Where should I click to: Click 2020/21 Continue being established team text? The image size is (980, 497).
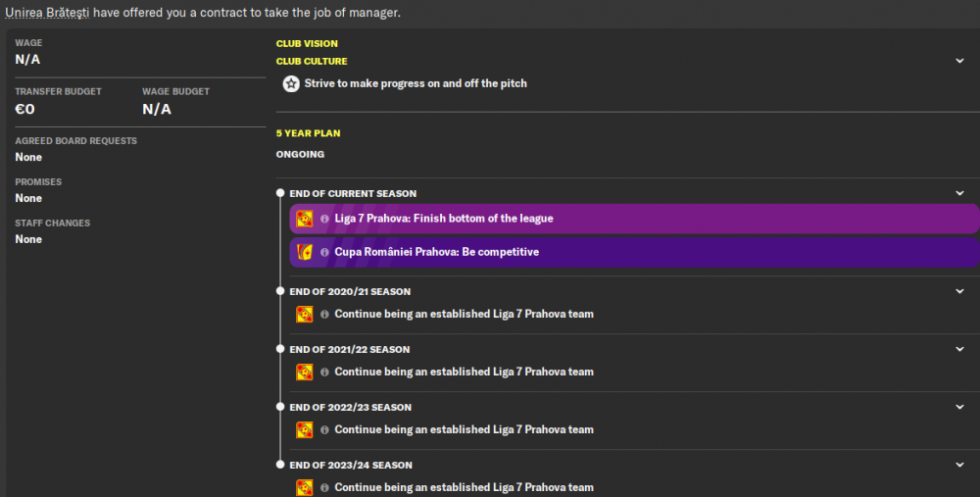465,315
